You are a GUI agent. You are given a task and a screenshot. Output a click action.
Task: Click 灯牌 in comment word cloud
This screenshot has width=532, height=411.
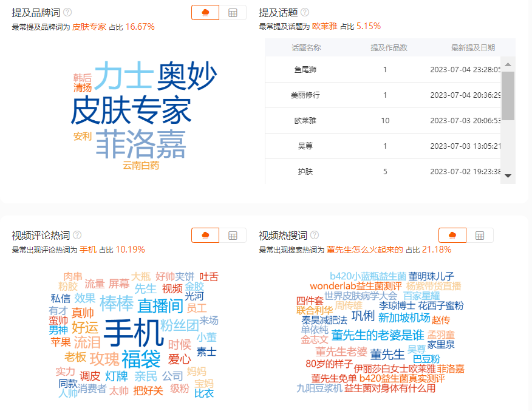pyautogui.click(x=117, y=376)
